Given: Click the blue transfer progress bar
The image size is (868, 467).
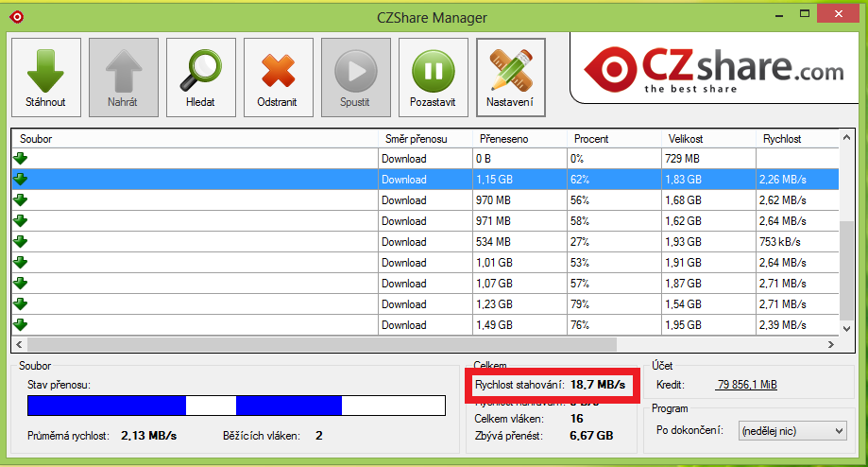Looking at the screenshot, I should 236,406.
